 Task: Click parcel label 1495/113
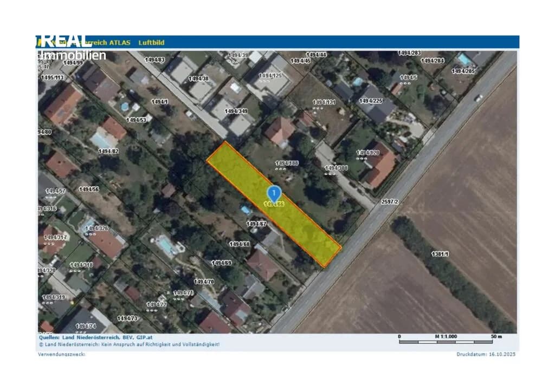click(x=53, y=77)
